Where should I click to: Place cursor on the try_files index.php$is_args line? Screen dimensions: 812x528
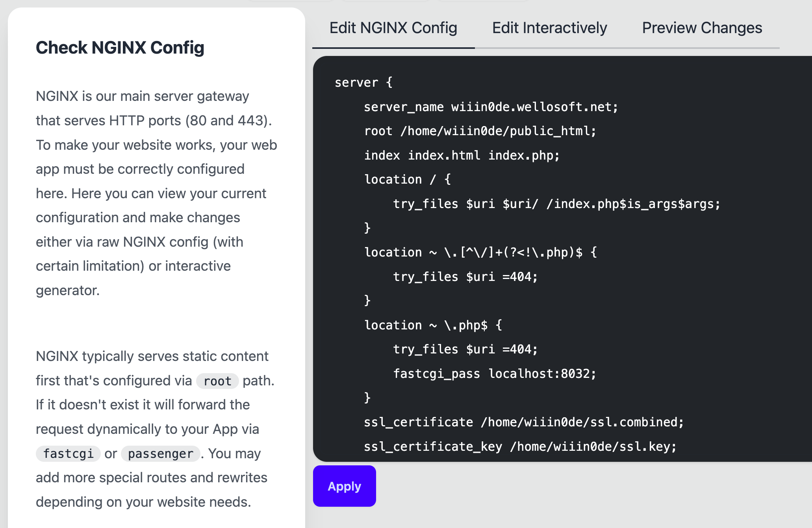(x=556, y=204)
